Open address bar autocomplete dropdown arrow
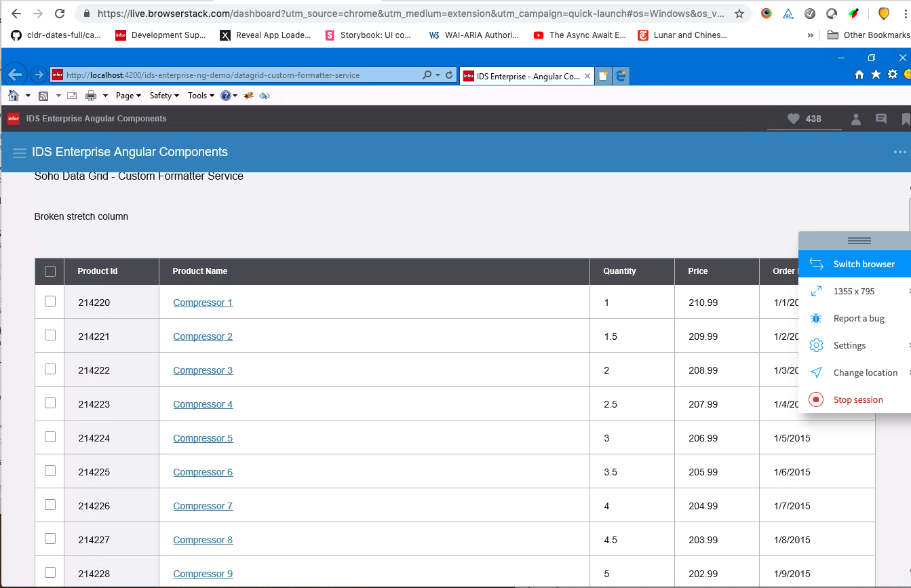 [x=438, y=75]
